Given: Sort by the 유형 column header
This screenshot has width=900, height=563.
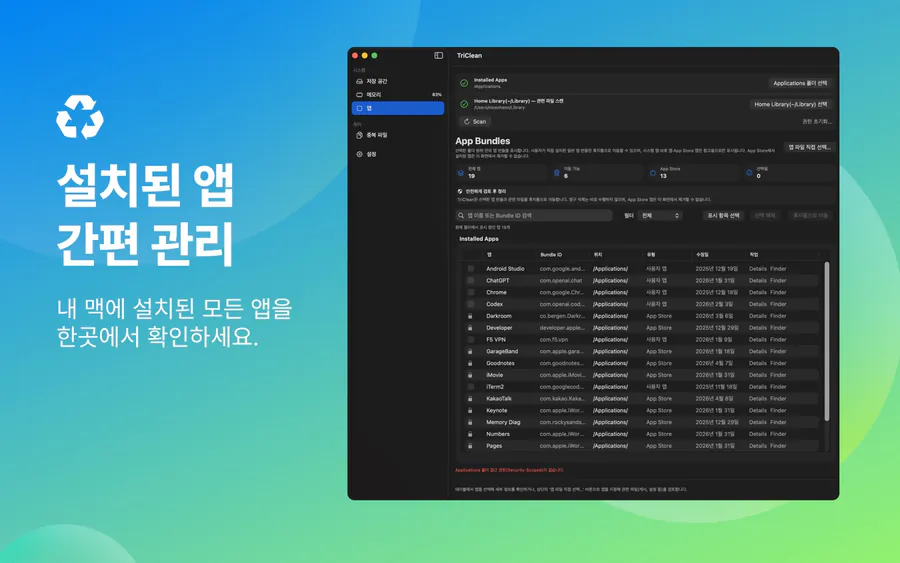Looking at the screenshot, I should (651, 255).
